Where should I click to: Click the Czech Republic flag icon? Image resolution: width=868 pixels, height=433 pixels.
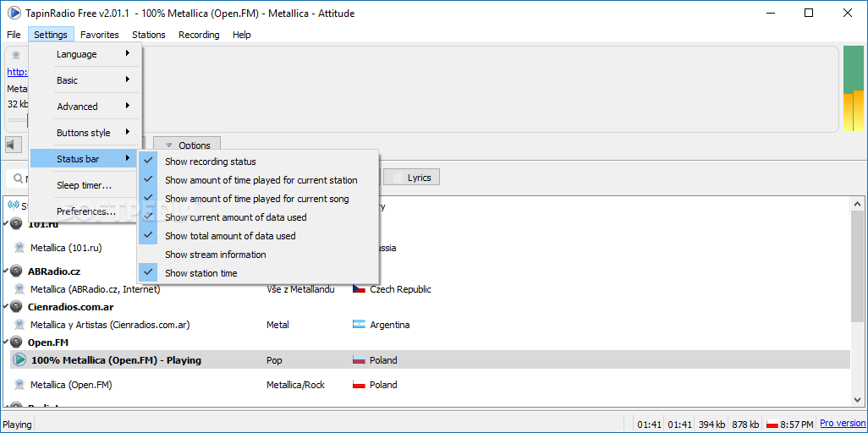pos(359,289)
